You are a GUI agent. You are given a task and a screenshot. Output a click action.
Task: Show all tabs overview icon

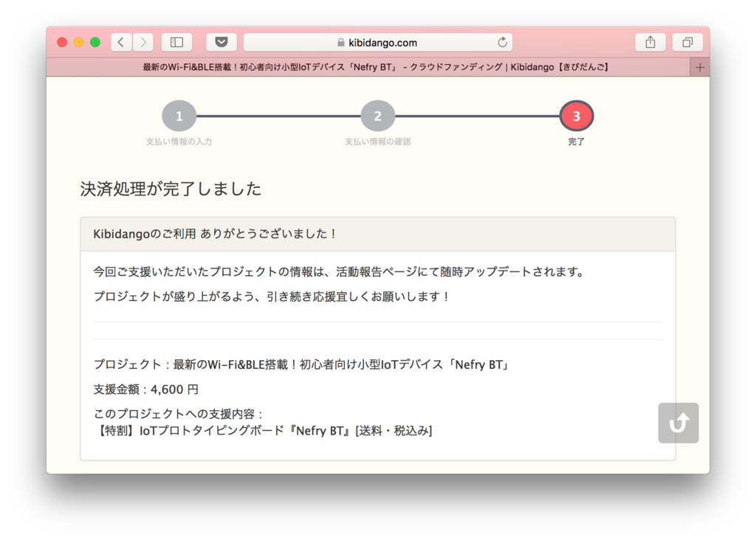click(687, 42)
